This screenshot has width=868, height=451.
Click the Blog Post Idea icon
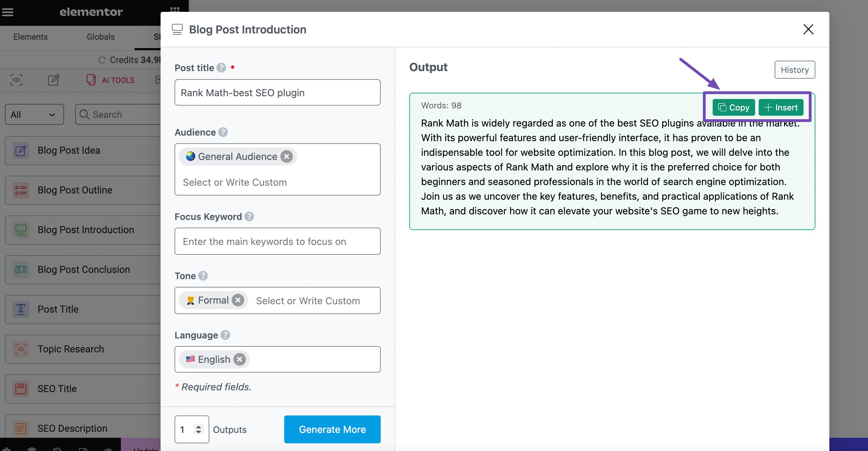pyautogui.click(x=20, y=150)
